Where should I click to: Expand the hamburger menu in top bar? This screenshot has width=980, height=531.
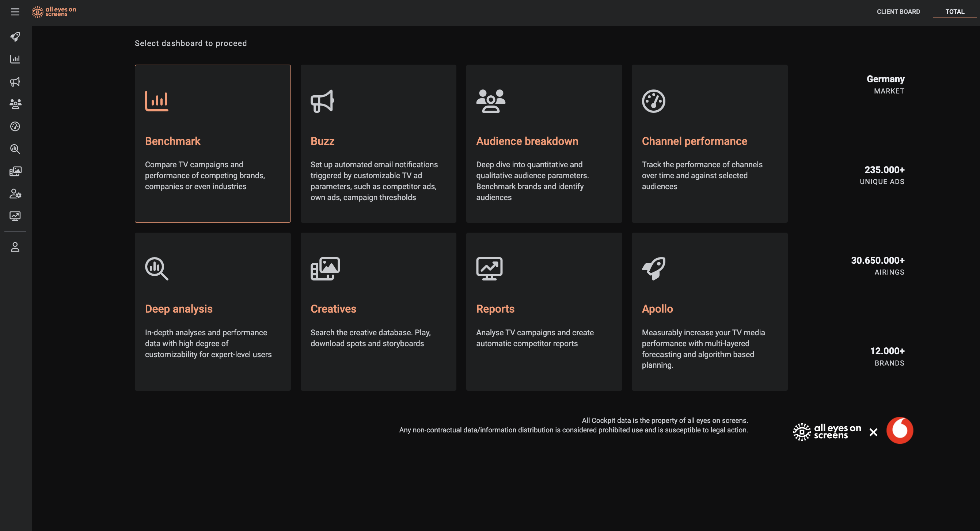coord(15,12)
